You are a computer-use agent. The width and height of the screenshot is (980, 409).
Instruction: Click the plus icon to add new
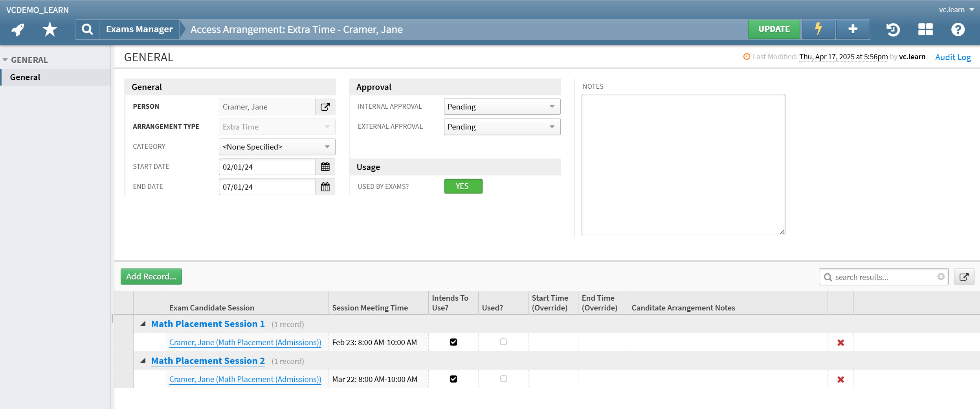[853, 29]
